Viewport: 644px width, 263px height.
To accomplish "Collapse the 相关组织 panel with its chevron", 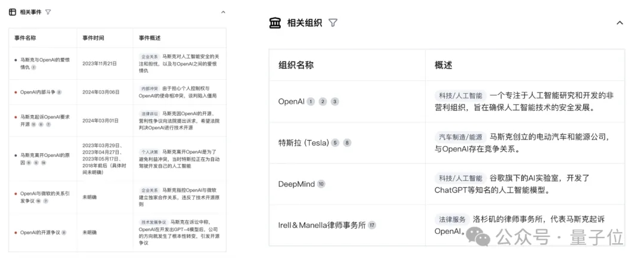I will (620, 23).
